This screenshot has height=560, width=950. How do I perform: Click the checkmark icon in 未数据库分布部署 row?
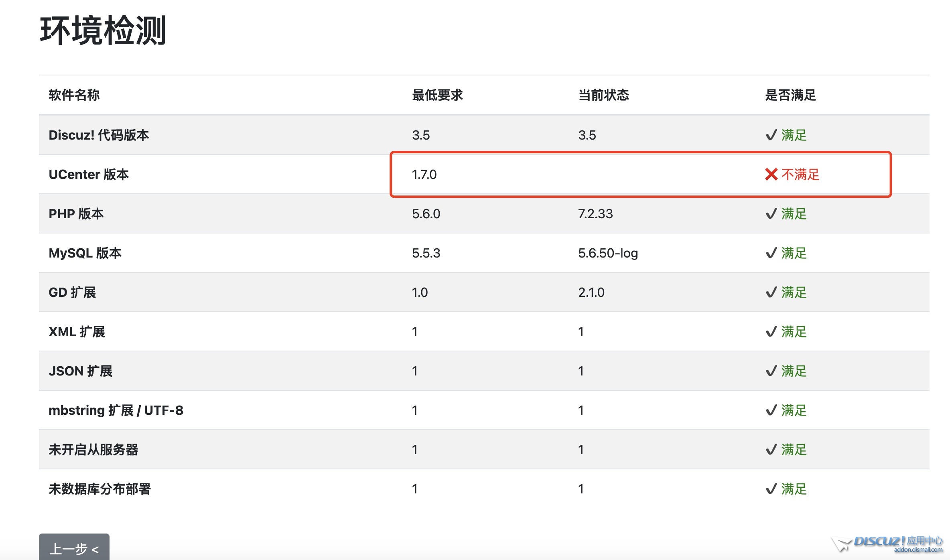771,489
